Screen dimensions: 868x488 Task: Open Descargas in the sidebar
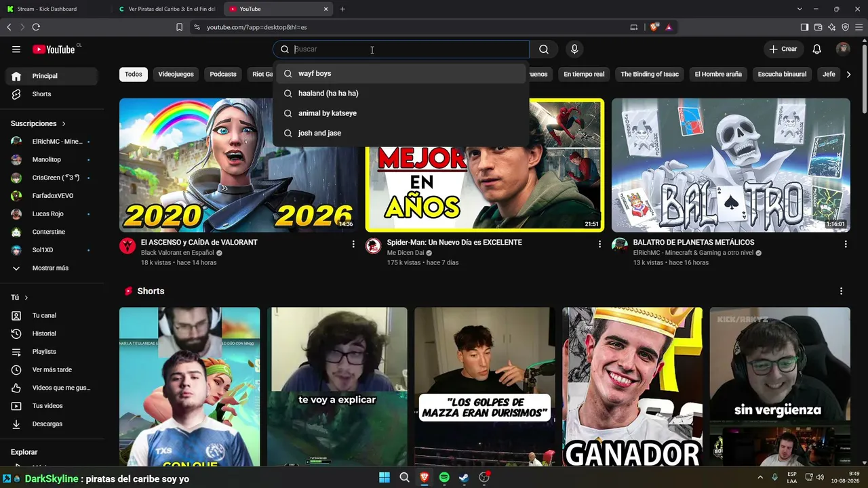pyautogui.click(x=52, y=424)
